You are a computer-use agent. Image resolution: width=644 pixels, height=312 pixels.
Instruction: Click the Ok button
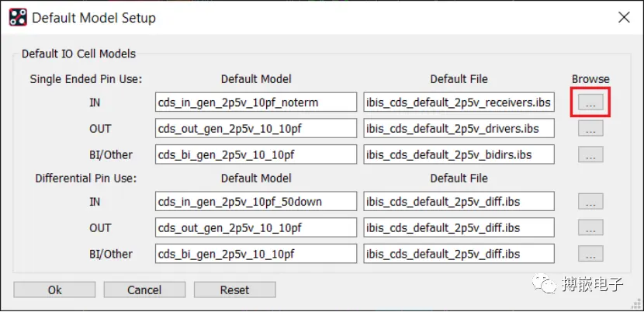tap(54, 289)
